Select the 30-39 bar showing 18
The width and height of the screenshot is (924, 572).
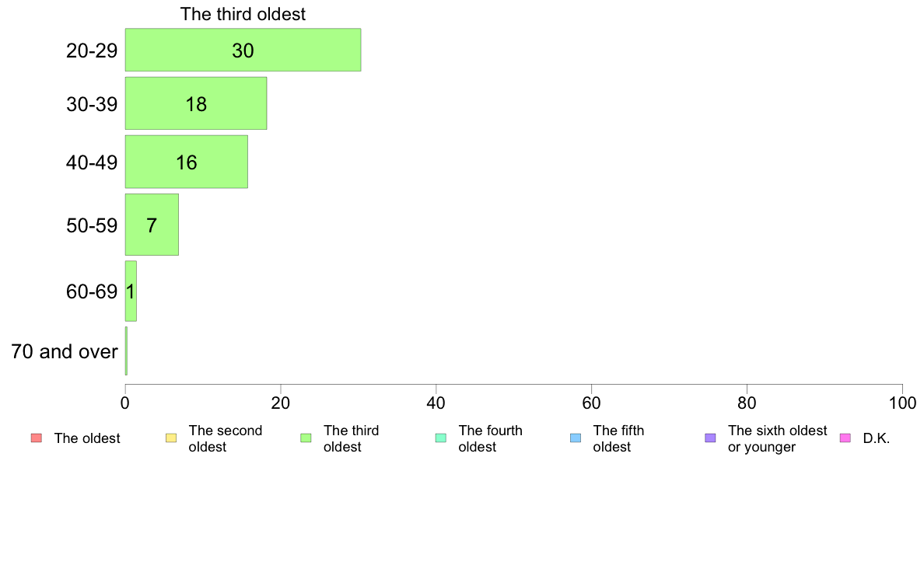196,103
